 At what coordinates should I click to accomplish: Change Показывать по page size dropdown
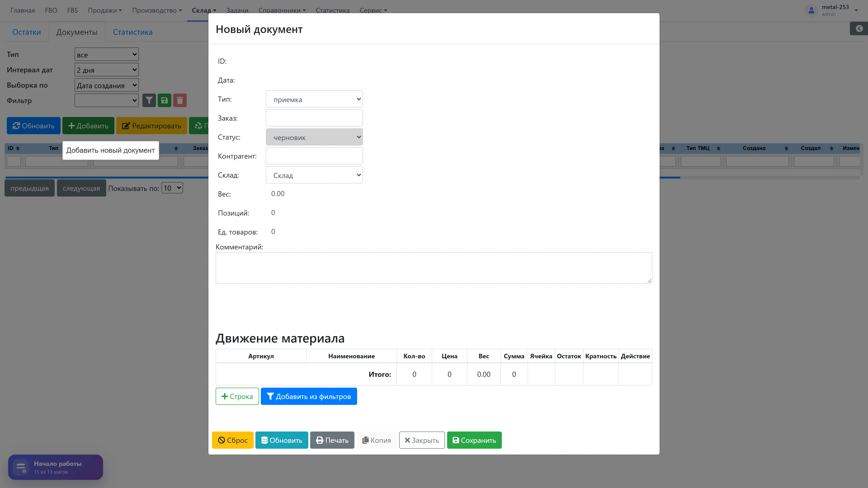click(172, 188)
